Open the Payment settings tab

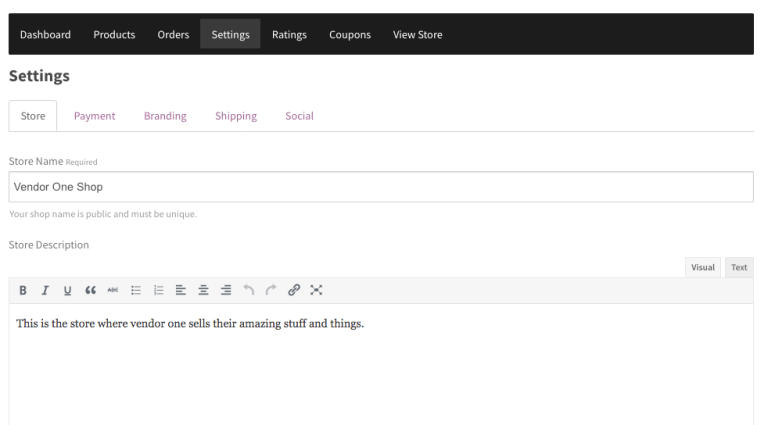[94, 116]
